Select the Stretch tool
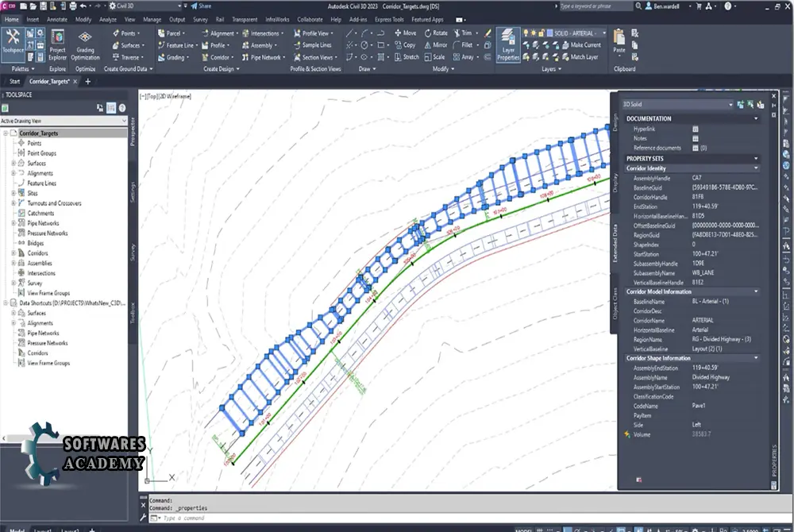Viewport: 794px width, 532px height. point(406,57)
